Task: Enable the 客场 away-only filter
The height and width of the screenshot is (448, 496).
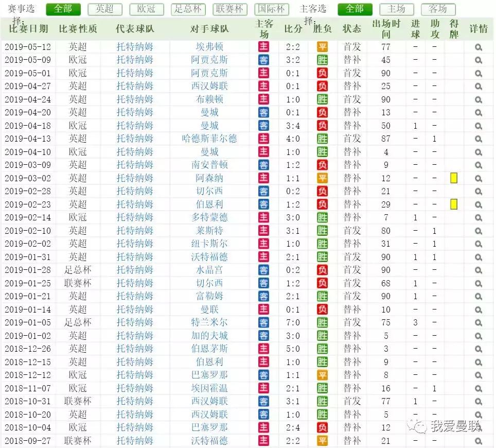Action: (x=437, y=9)
